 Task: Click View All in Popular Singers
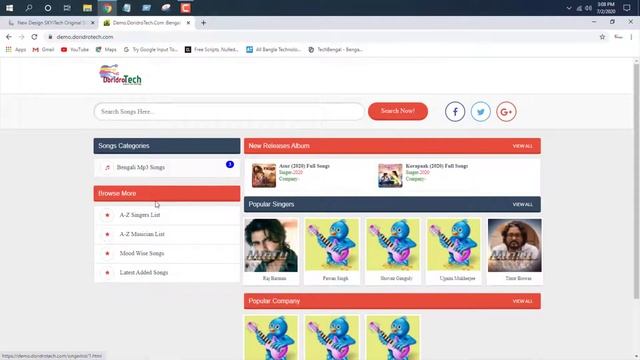pos(523,204)
